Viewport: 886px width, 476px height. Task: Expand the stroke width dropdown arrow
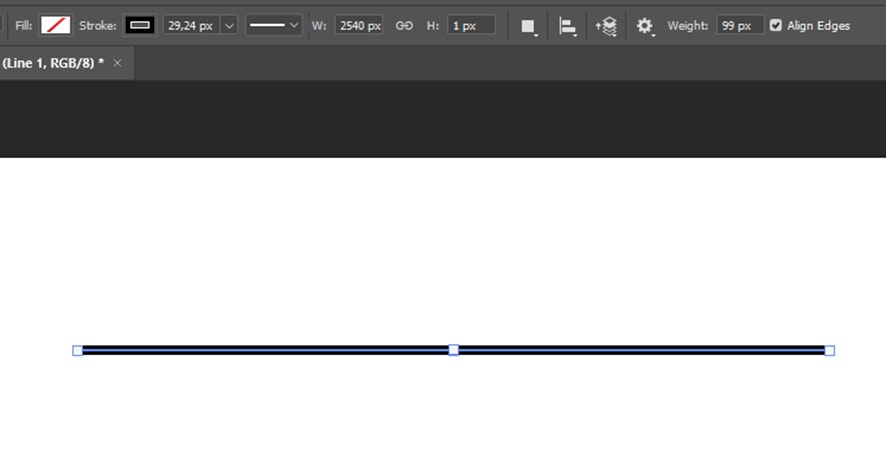pos(229,25)
